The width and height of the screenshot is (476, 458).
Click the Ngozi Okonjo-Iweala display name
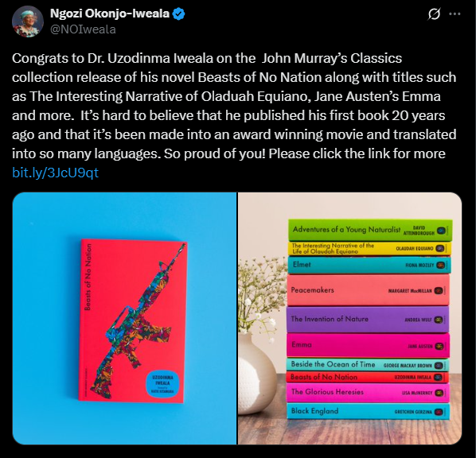tap(110, 14)
